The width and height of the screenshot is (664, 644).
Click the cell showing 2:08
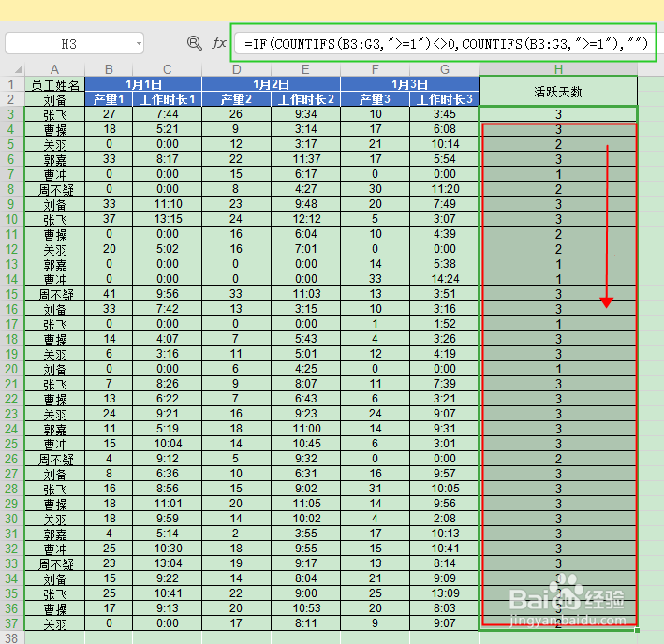coord(444,519)
